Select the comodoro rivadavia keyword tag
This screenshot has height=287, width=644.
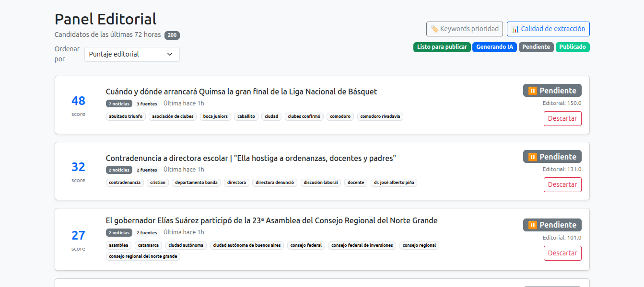click(380, 116)
